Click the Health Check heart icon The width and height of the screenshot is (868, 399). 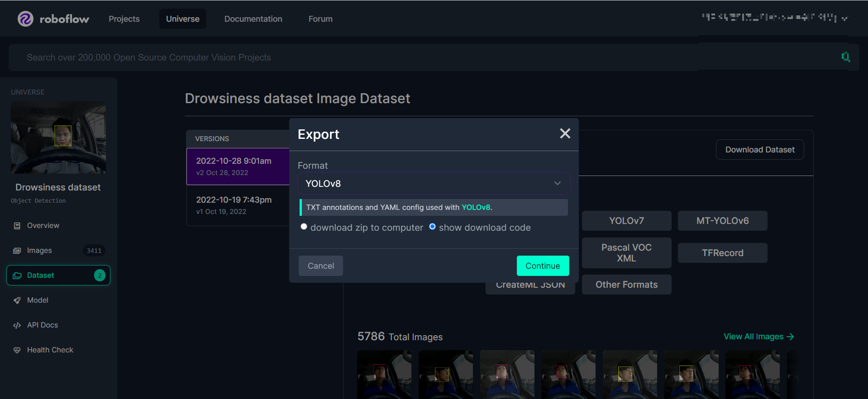(17, 350)
